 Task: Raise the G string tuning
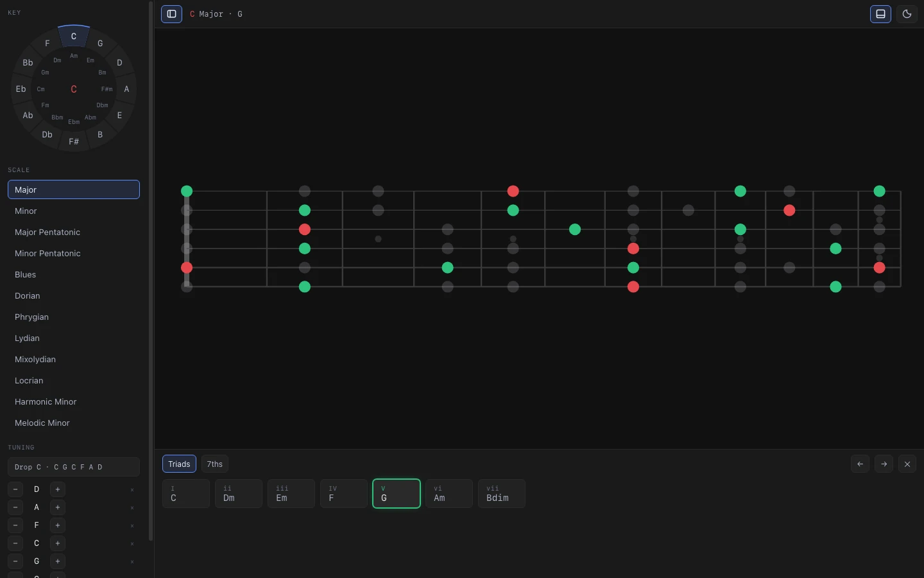(58, 561)
